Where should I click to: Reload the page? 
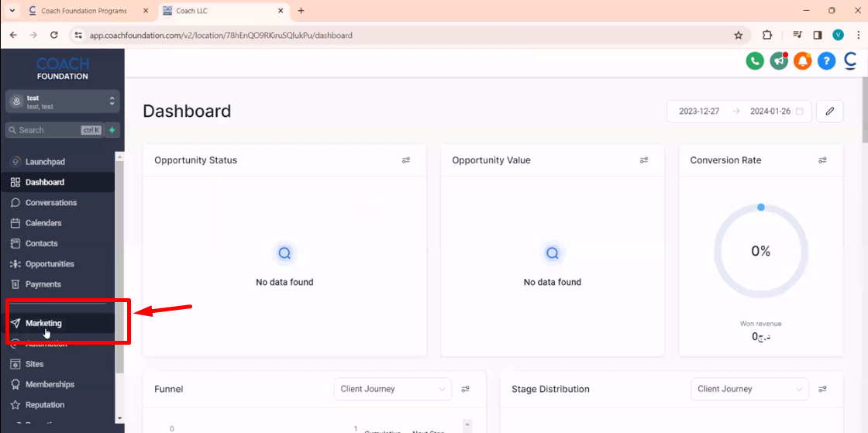click(53, 35)
